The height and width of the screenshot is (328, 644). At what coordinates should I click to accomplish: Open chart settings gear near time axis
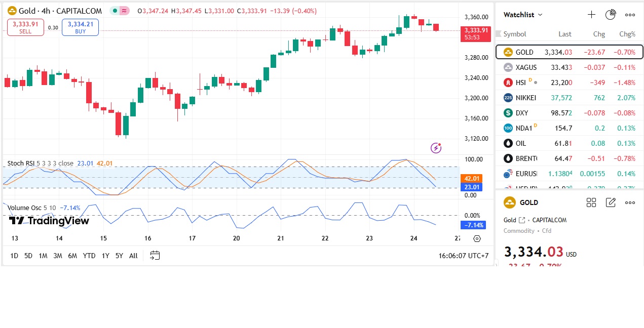477,238
